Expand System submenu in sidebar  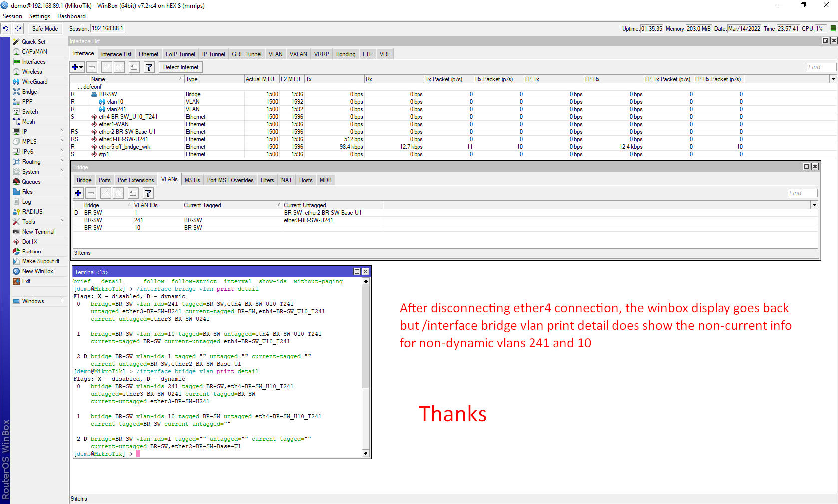click(x=62, y=172)
